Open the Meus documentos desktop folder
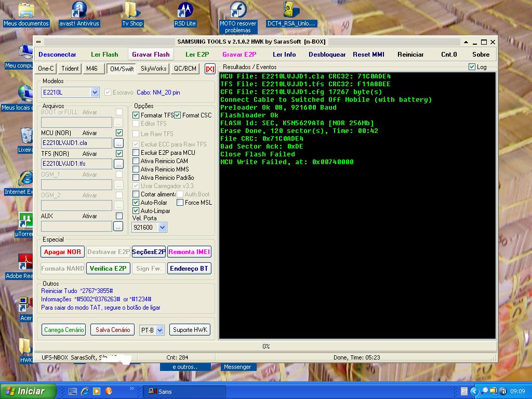 point(26,14)
